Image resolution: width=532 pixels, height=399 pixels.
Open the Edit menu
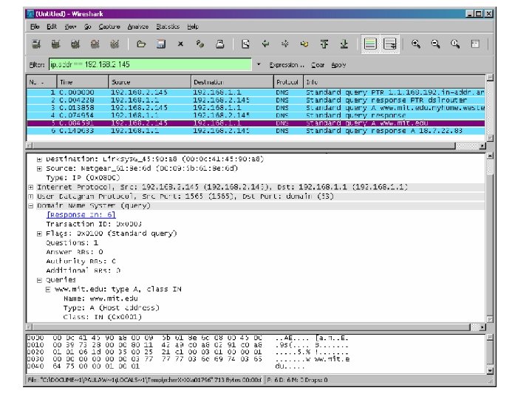[x=52, y=27]
